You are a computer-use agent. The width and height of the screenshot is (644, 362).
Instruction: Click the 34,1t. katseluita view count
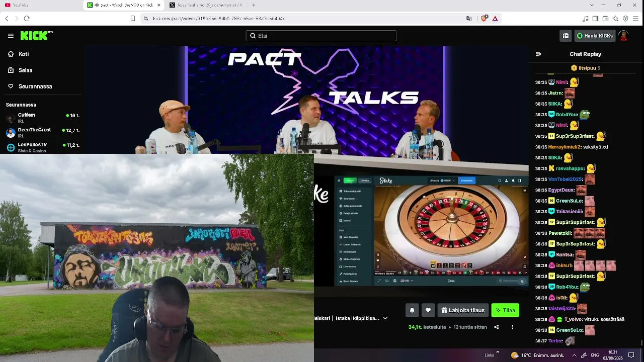(x=427, y=327)
